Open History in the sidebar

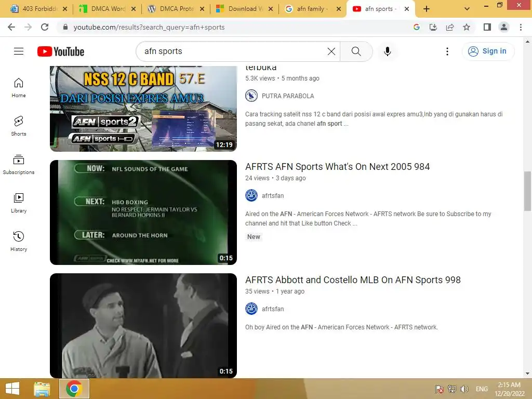(19, 241)
